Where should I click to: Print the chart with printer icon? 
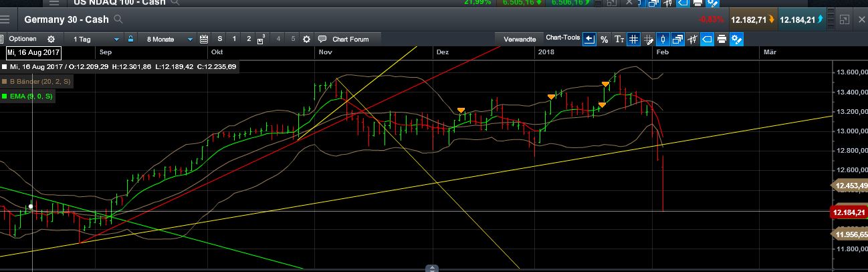click(722, 40)
